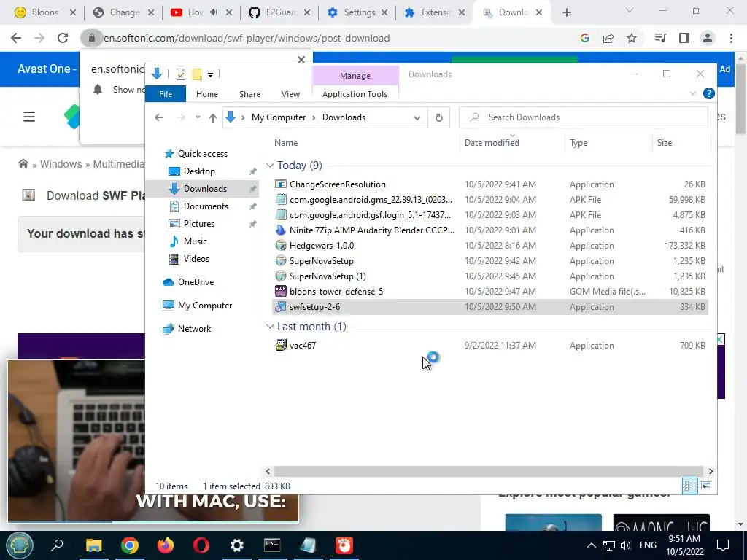Screen dimensions: 747x560
Task: Open the Application Tools tab
Action: click(x=355, y=94)
